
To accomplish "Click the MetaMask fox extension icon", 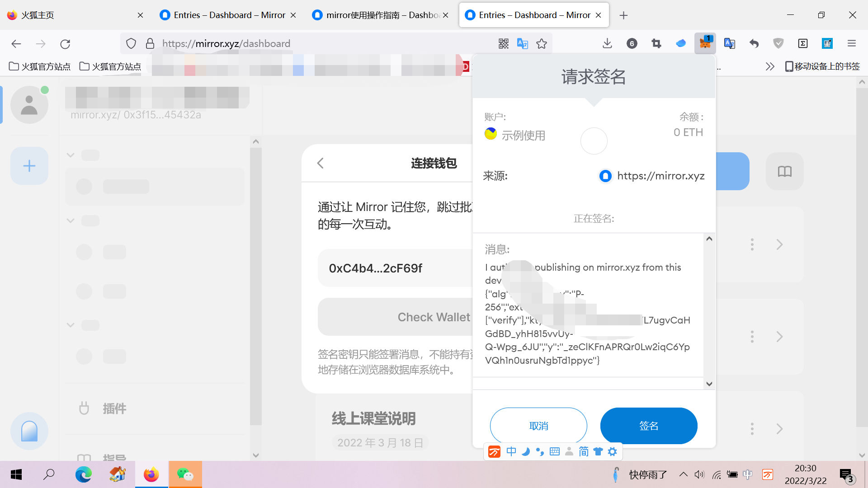I will [705, 43].
